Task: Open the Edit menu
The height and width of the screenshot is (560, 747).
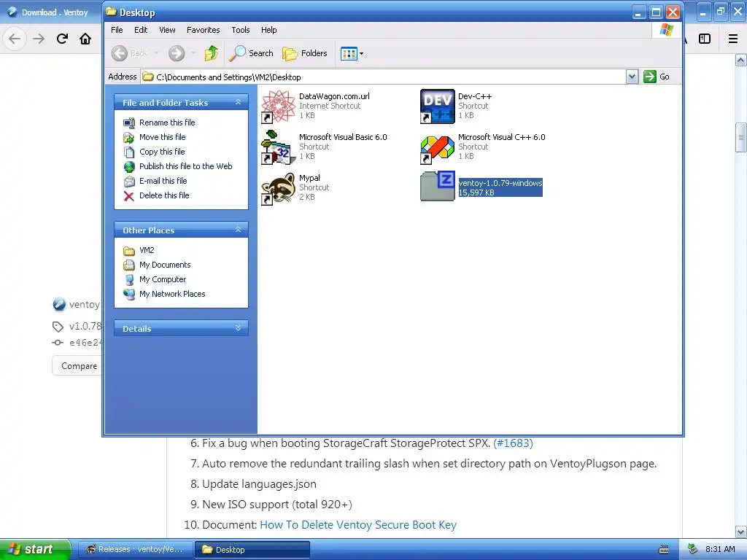Action: 141,30
